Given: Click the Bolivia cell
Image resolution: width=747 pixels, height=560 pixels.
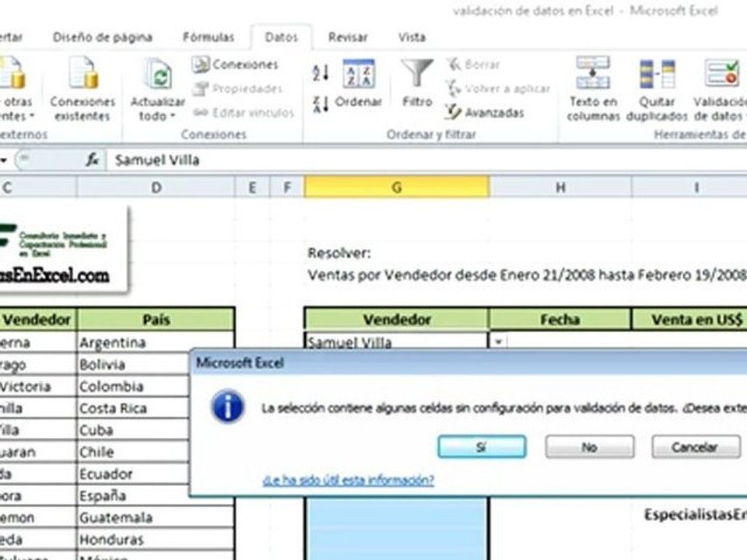Looking at the screenshot, I should coord(133,364).
